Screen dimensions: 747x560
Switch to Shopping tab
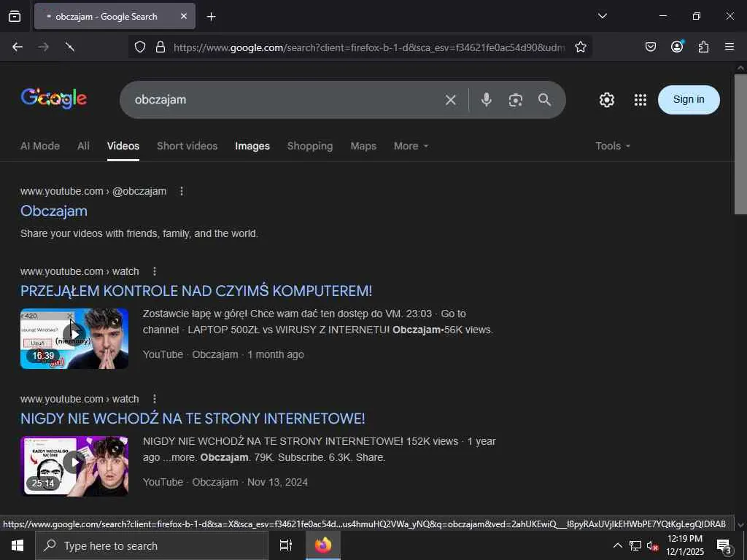[310, 146]
